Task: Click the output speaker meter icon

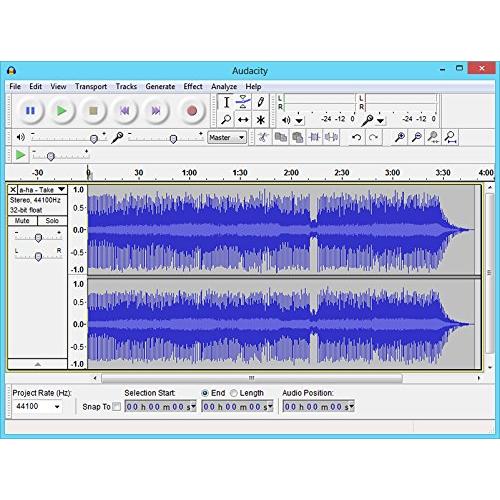Action: 286,120
